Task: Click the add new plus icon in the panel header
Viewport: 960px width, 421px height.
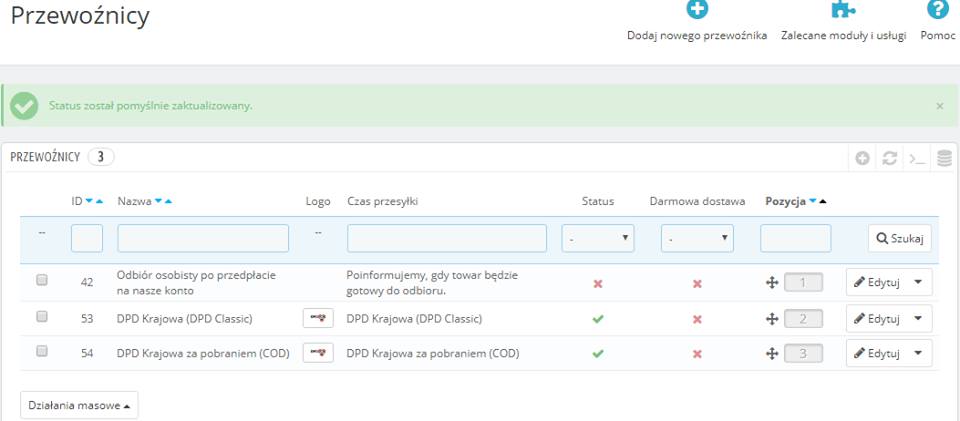Action: 863,159
